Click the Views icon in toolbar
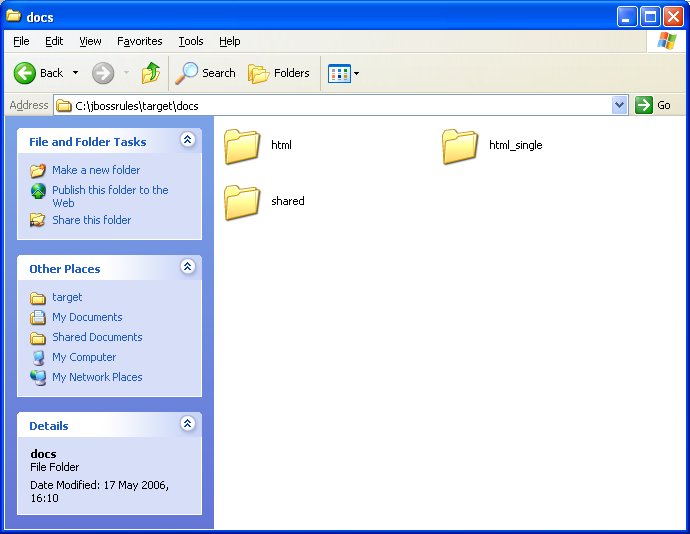690x534 pixels. pos(339,74)
